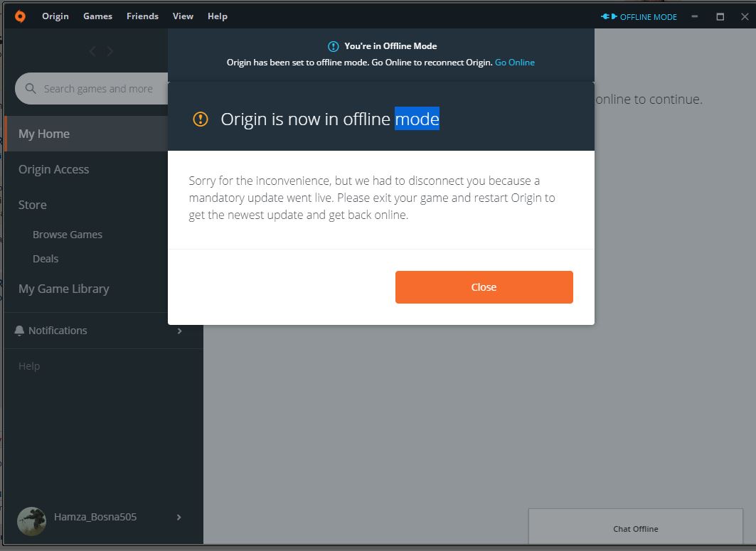This screenshot has height=551, width=756.
Task: Click the Origin logo icon
Action: 20,16
